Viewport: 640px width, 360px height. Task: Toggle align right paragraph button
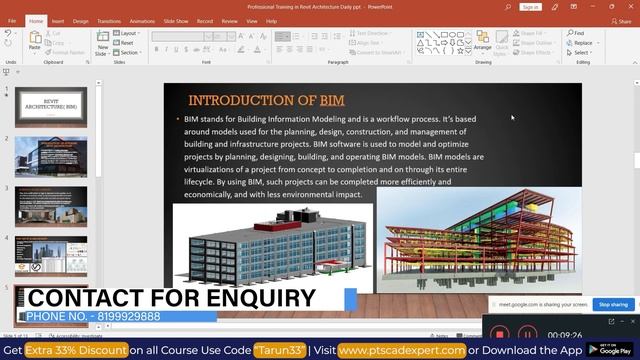point(300,50)
